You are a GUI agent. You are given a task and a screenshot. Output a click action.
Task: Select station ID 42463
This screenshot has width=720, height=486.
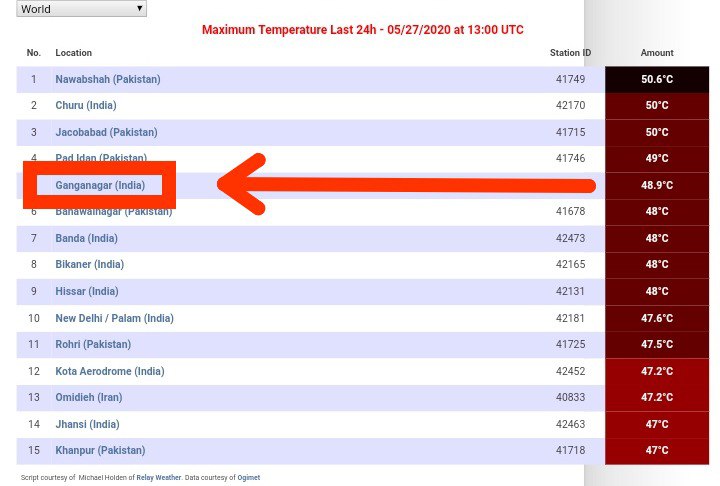[x=570, y=424]
